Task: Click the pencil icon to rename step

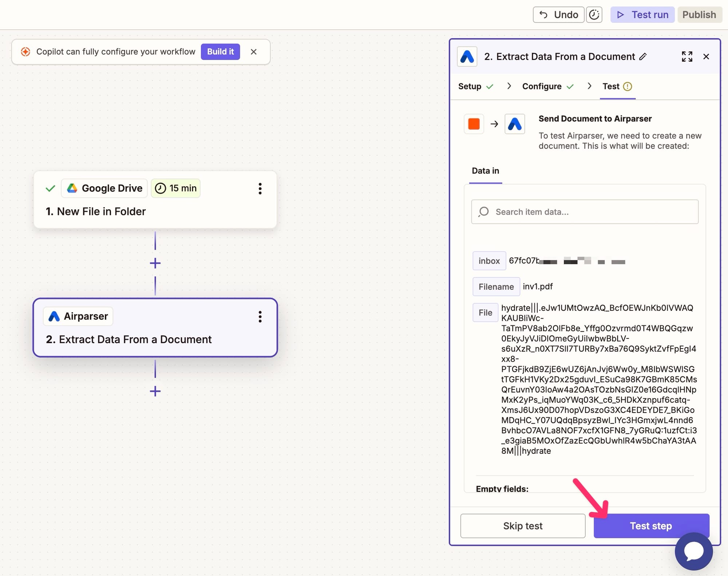Action: (x=643, y=56)
